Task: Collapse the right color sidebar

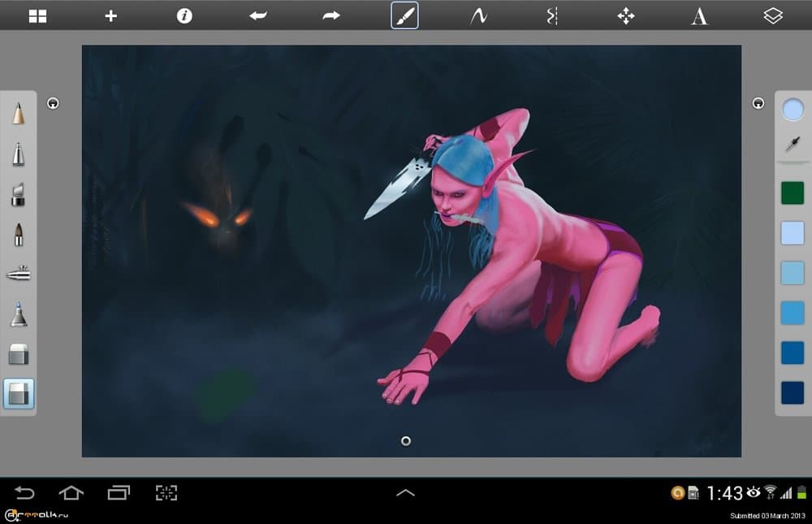Action: (758, 104)
